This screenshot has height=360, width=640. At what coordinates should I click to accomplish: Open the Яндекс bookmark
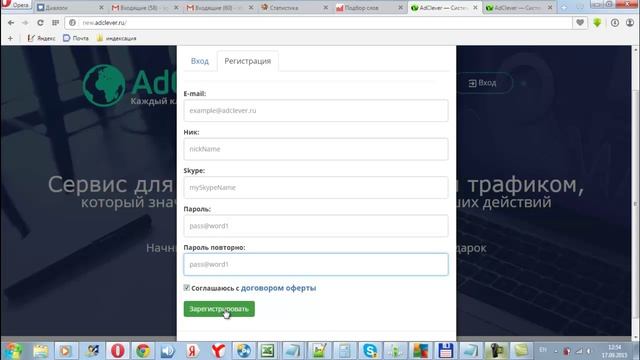41,38
